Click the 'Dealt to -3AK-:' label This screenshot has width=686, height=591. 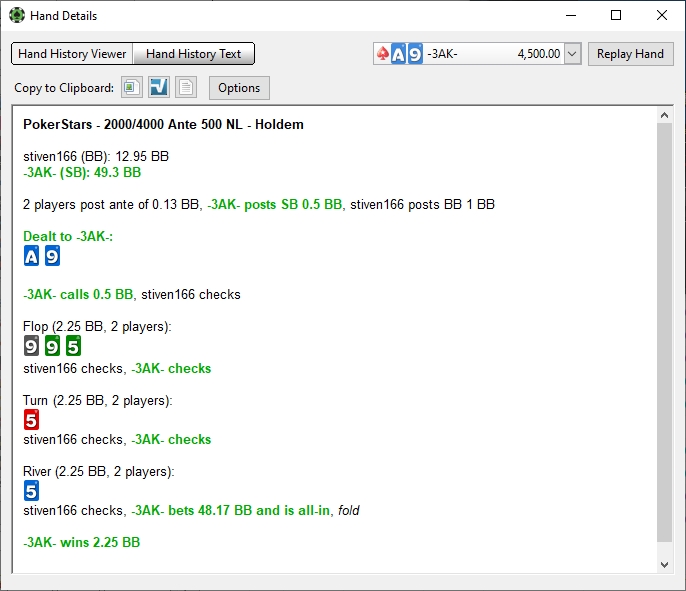pyautogui.click(x=68, y=236)
